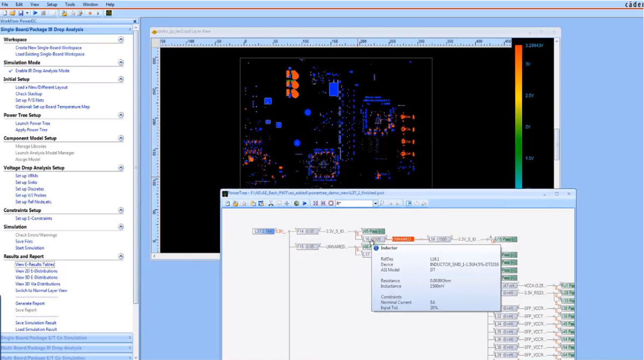This screenshot has height=360, width=644.
Task: Collapse the Power Tree Setup section
Action: click(x=121, y=115)
